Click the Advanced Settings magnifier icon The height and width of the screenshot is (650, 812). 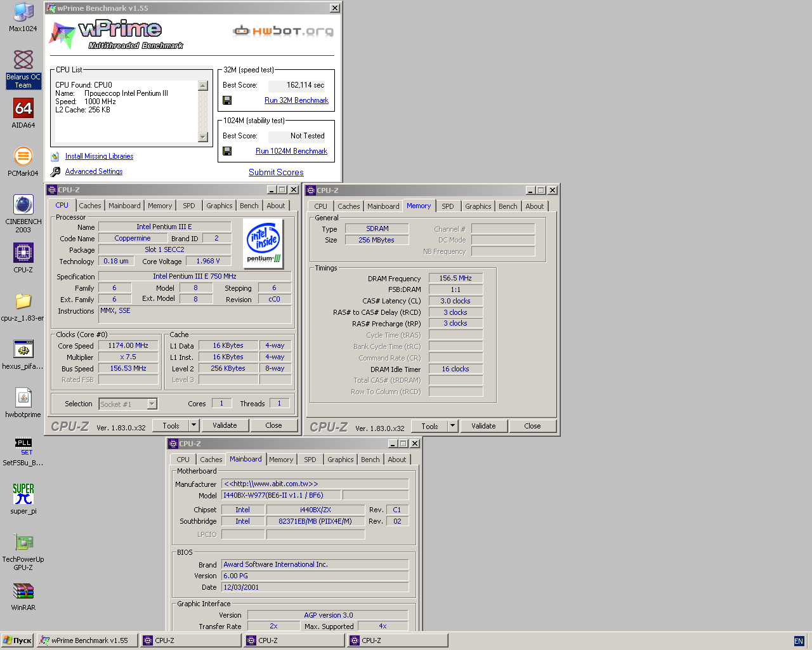coord(55,171)
